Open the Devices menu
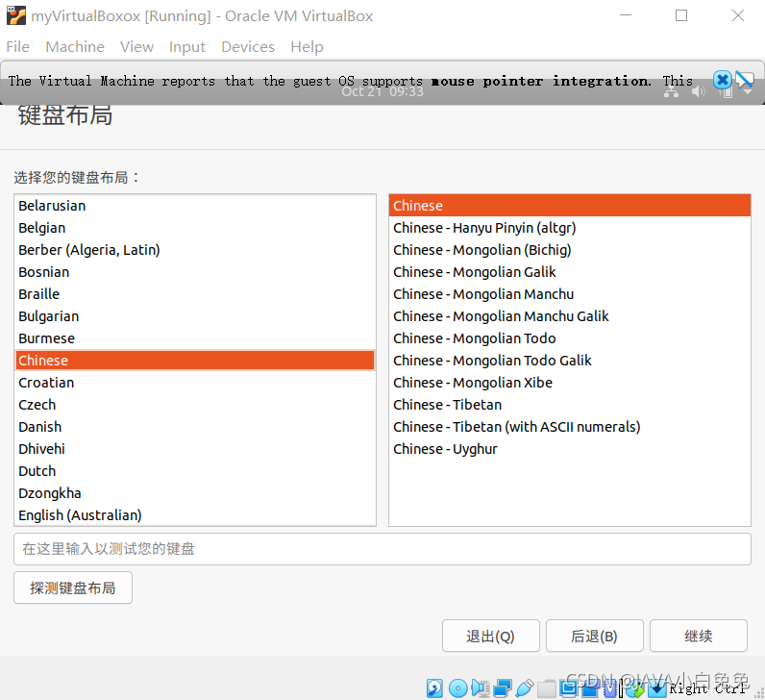Screen dimensions: 765x700 [x=248, y=47]
